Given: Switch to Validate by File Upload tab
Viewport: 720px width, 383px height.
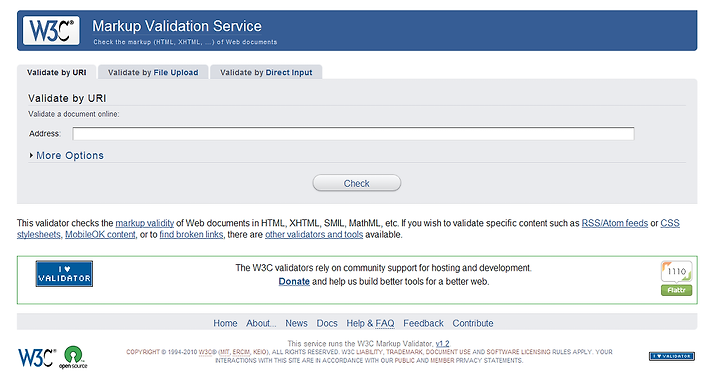Looking at the screenshot, I should (153, 72).
